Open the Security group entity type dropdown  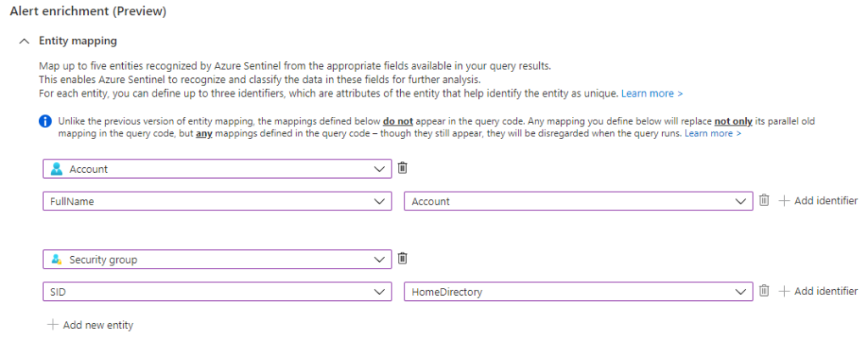coord(217,259)
